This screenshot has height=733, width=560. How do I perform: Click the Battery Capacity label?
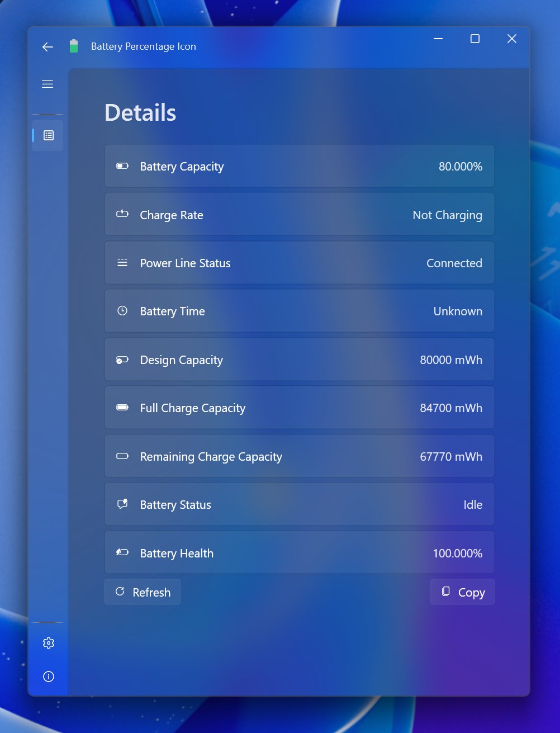coord(182,167)
